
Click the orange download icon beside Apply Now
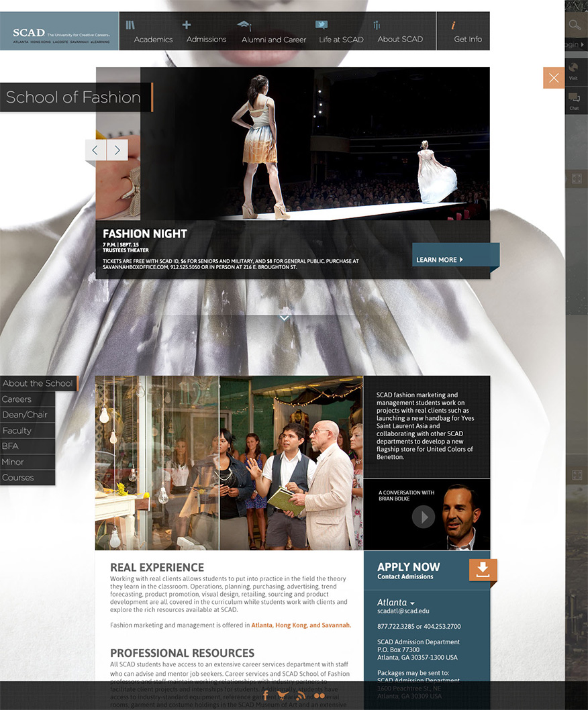click(483, 570)
